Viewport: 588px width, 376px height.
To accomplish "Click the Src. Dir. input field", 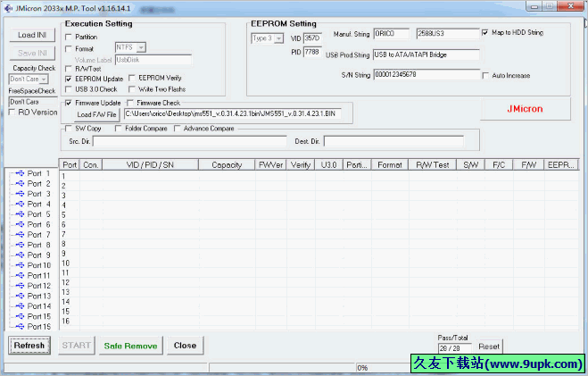I will tap(190, 141).
